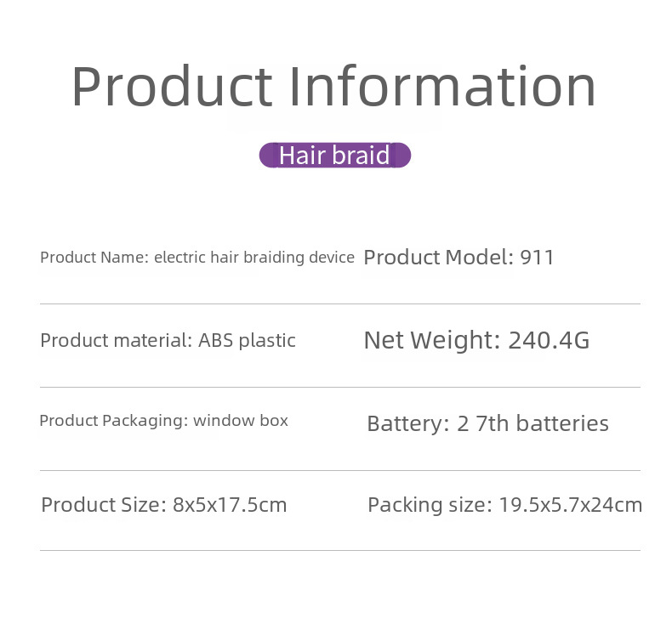Click the "Product Information" heading
The height and width of the screenshot is (624, 672).
(333, 86)
